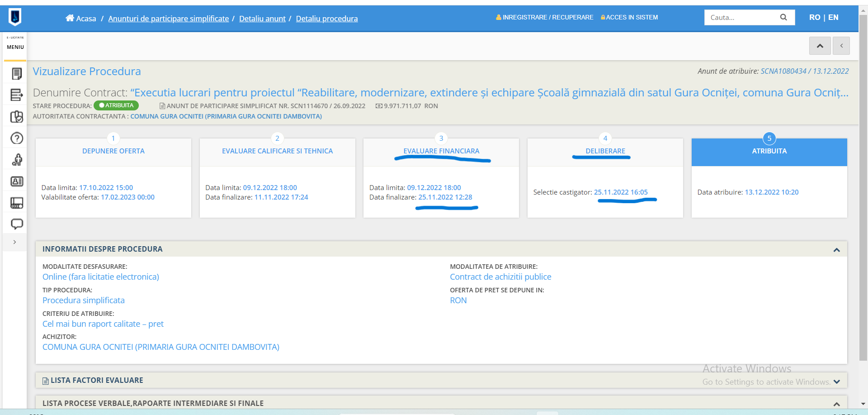
Task: Open the ID card icon in sidebar
Action: pyautogui.click(x=17, y=181)
